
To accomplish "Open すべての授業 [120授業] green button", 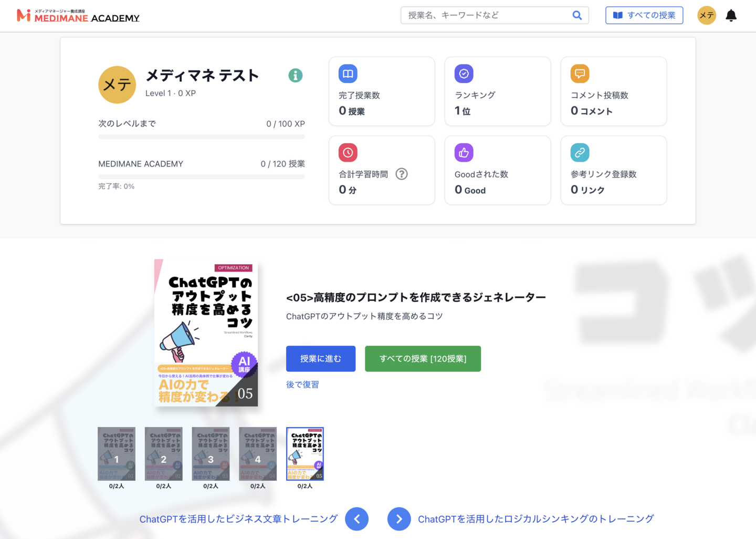I will point(423,359).
